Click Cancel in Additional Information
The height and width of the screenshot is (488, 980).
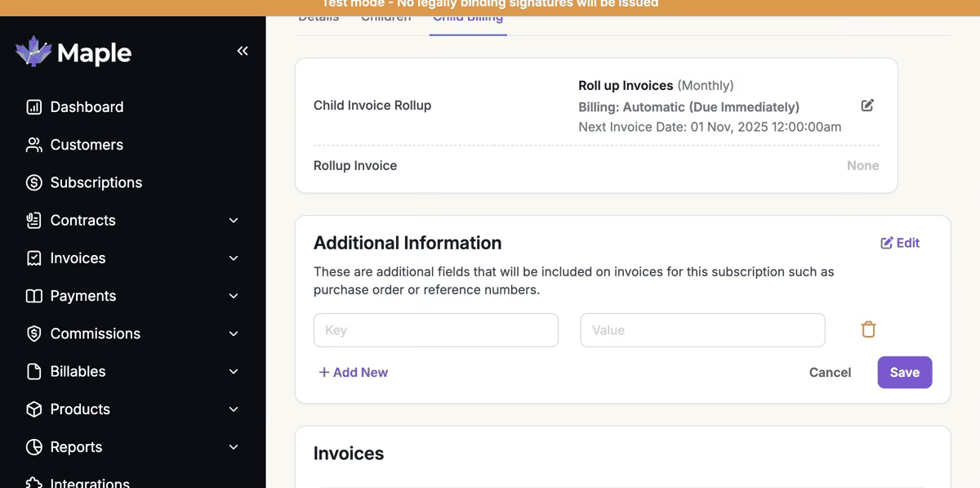(830, 372)
